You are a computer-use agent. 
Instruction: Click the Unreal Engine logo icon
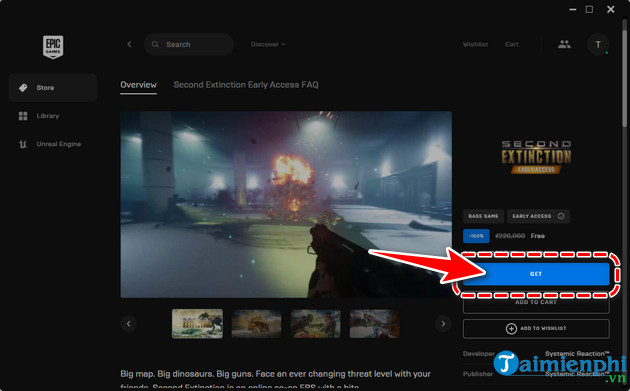coord(23,144)
